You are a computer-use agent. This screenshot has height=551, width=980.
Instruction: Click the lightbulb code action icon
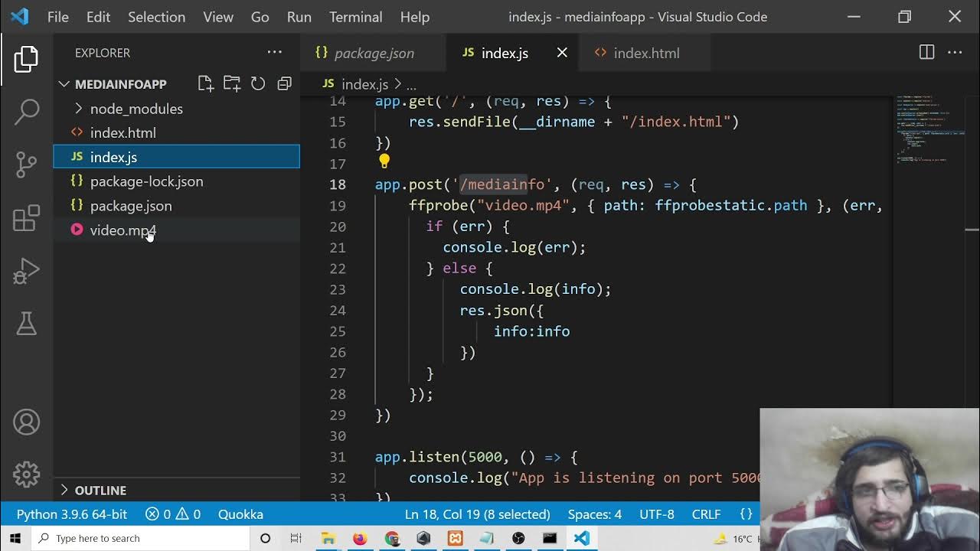[x=384, y=161]
